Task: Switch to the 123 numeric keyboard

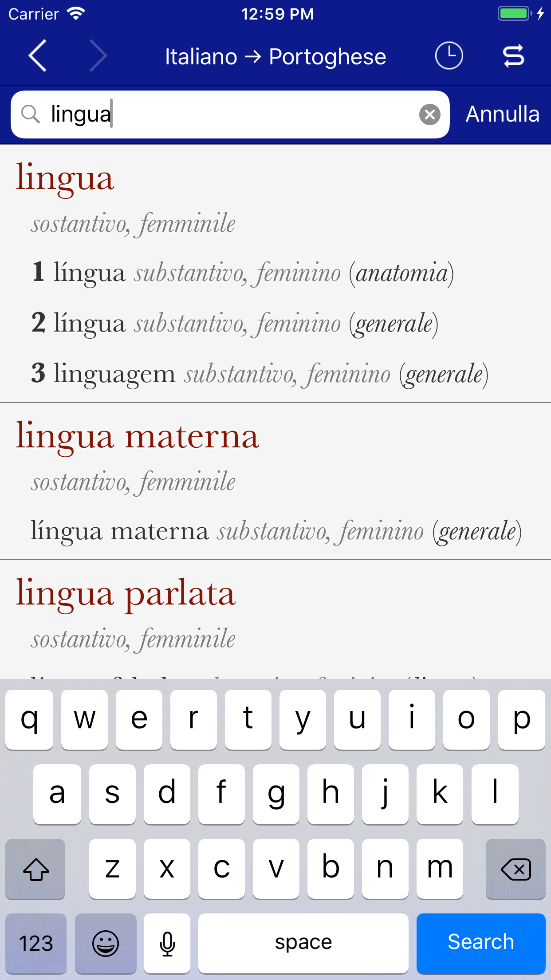Action: (x=35, y=943)
